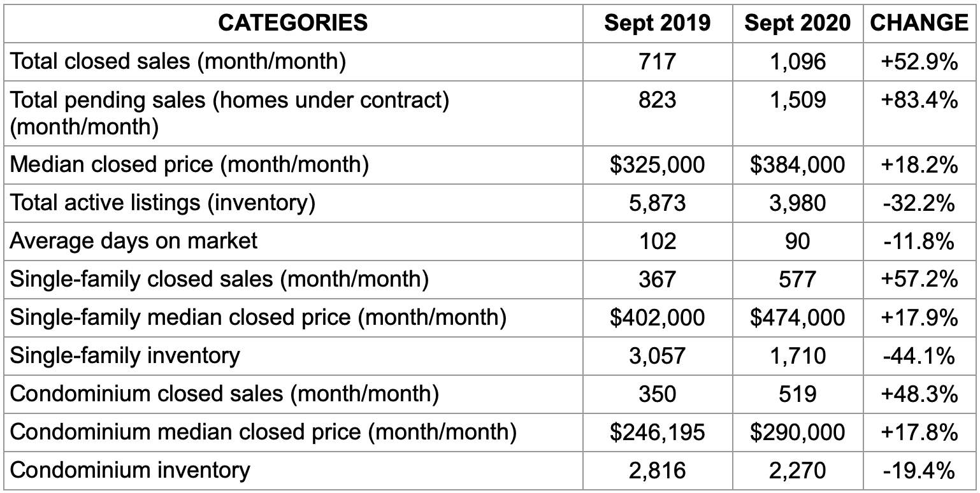
Task: Select the $325,000 median price cell
Action: [x=657, y=164]
